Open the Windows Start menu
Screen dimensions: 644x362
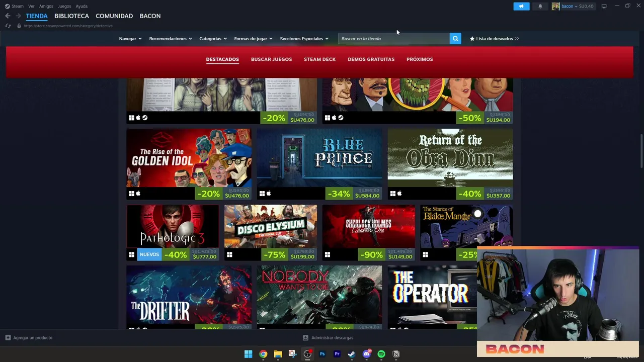tap(248, 354)
